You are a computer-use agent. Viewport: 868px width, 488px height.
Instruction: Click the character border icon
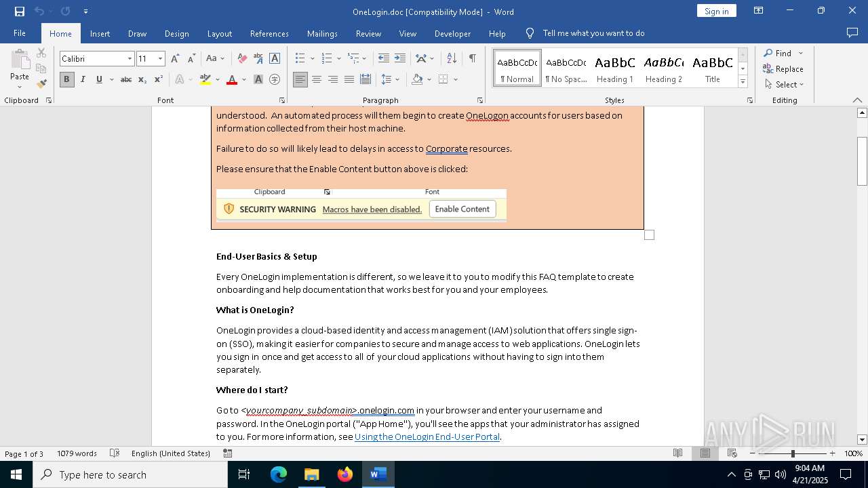tap(275, 59)
